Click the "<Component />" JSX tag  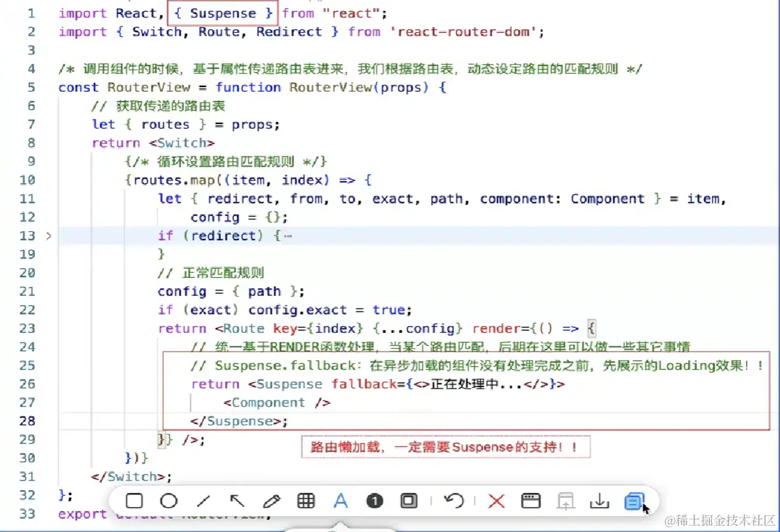pyautogui.click(x=277, y=402)
